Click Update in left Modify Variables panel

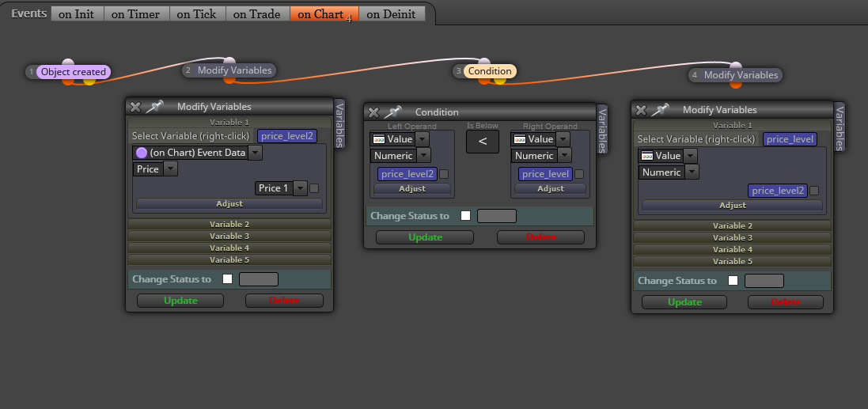[180, 301]
